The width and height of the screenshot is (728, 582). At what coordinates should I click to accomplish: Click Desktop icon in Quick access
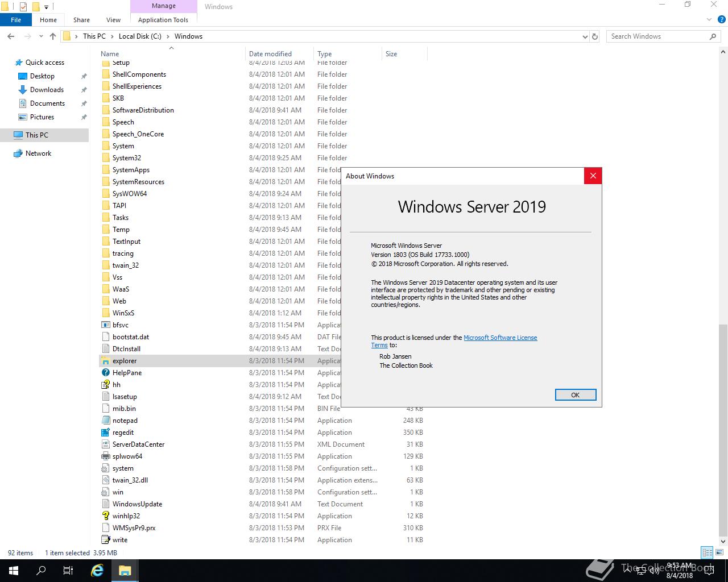23,76
